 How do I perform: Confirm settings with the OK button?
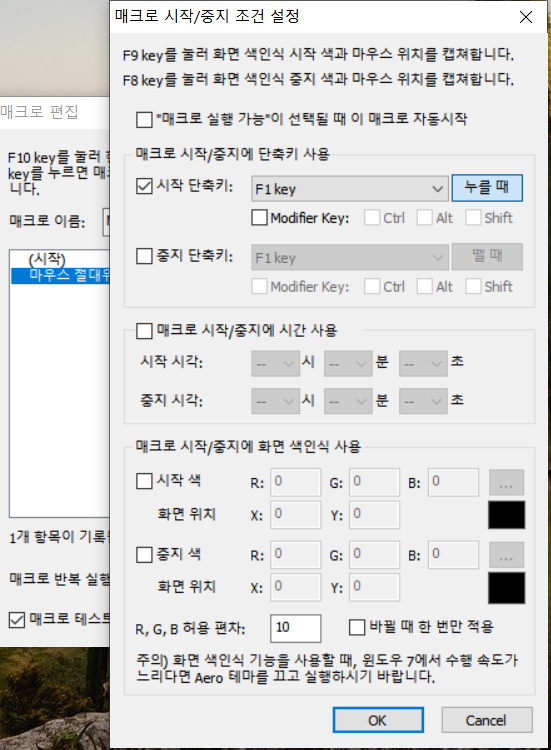click(378, 720)
